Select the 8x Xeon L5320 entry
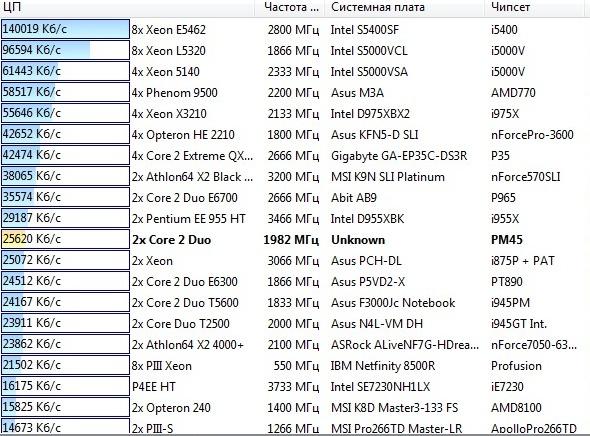The width and height of the screenshot is (590, 436). (169, 51)
